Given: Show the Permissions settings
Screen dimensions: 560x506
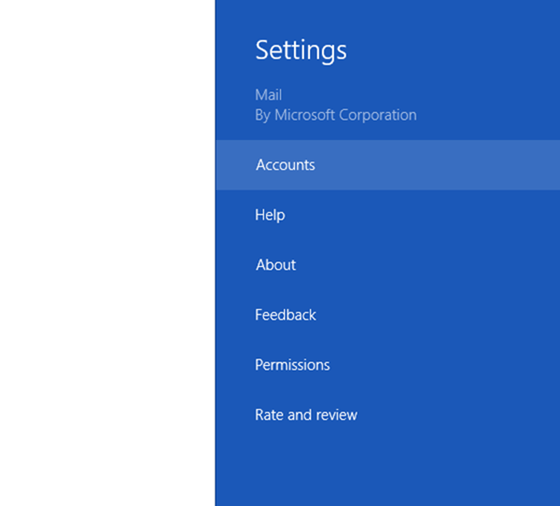Looking at the screenshot, I should 388,365.
